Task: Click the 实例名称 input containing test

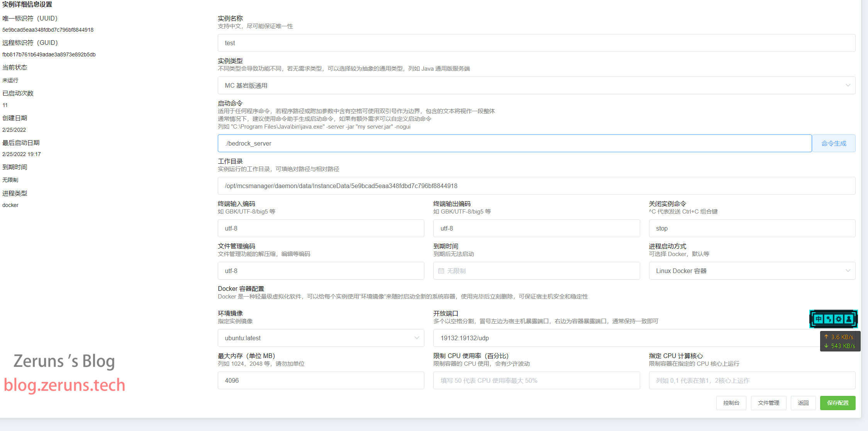Action: tap(536, 43)
